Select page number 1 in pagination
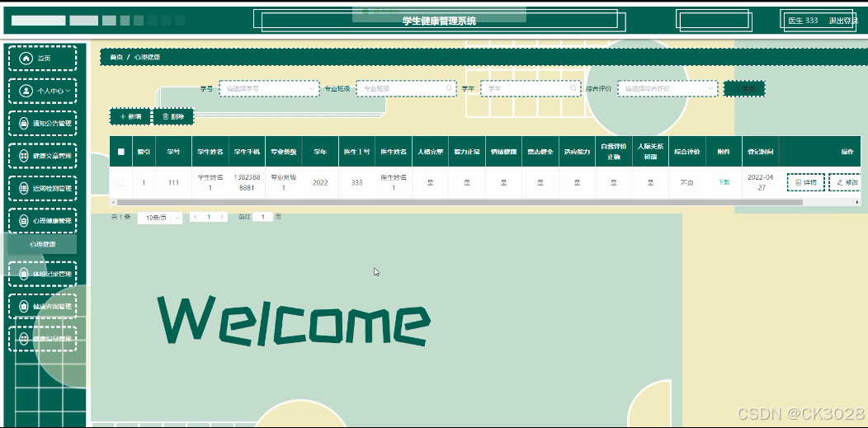 coord(209,217)
